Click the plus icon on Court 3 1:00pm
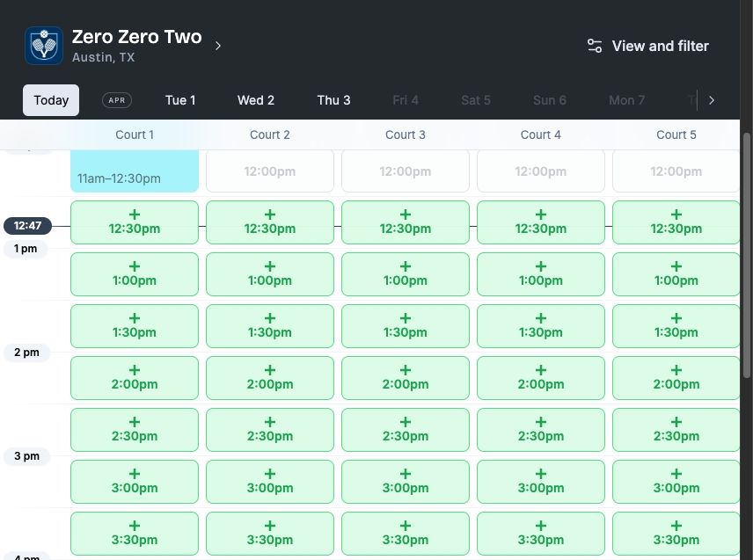The image size is (753, 560). coord(406,266)
